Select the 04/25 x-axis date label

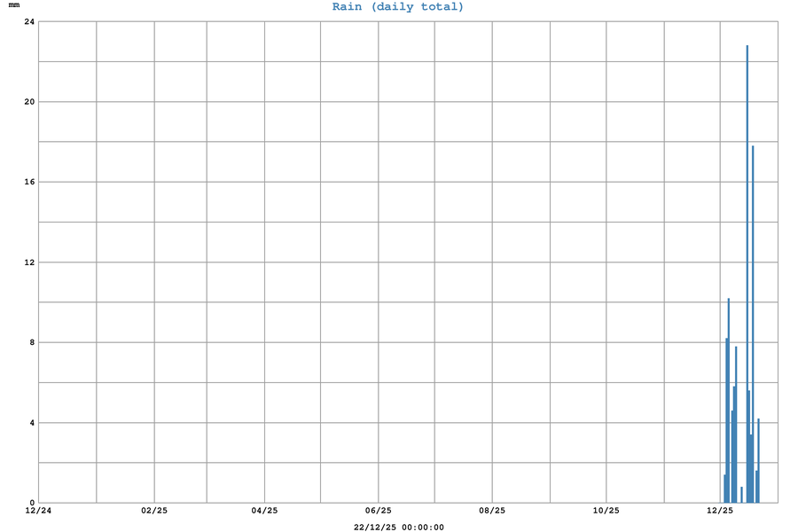coord(264,511)
